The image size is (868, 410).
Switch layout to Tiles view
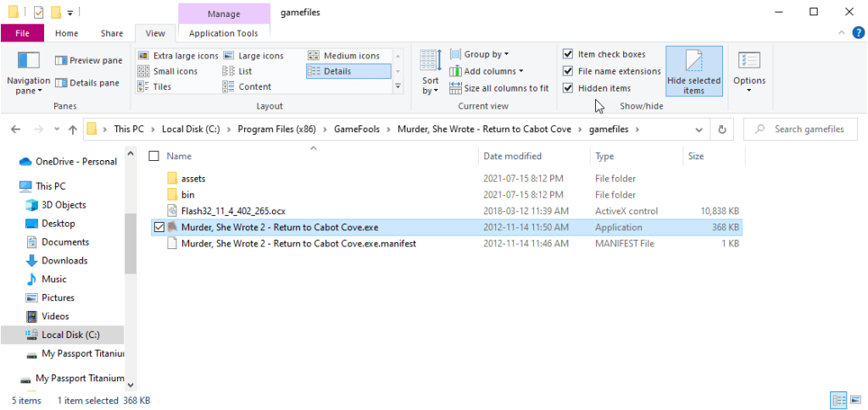[x=155, y=87]
